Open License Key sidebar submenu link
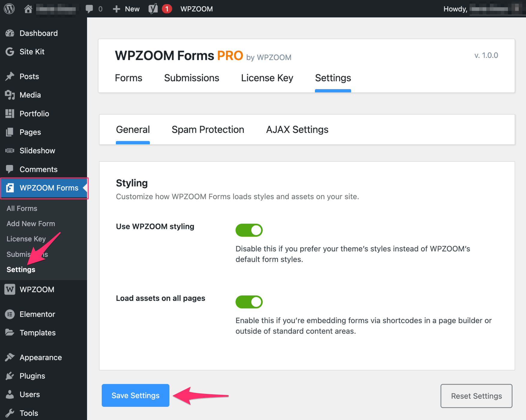 26,239
